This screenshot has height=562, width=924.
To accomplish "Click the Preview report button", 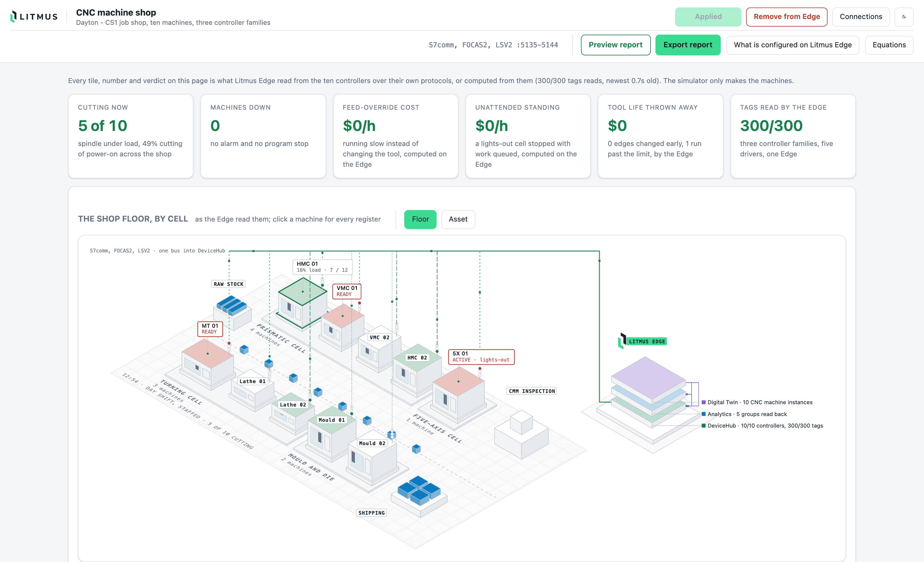I will coord(615,45).
